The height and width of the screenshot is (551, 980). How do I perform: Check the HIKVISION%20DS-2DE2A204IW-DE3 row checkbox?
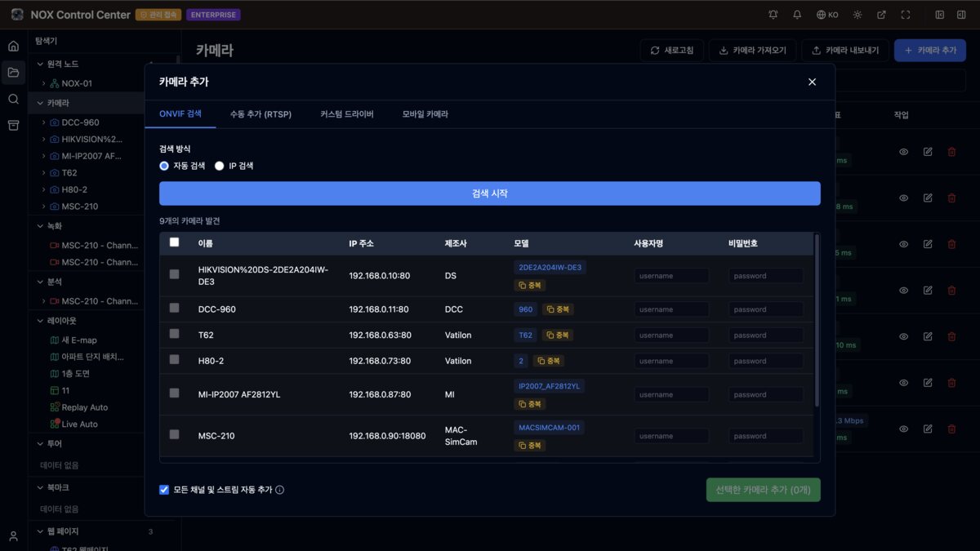pos(174,274)
